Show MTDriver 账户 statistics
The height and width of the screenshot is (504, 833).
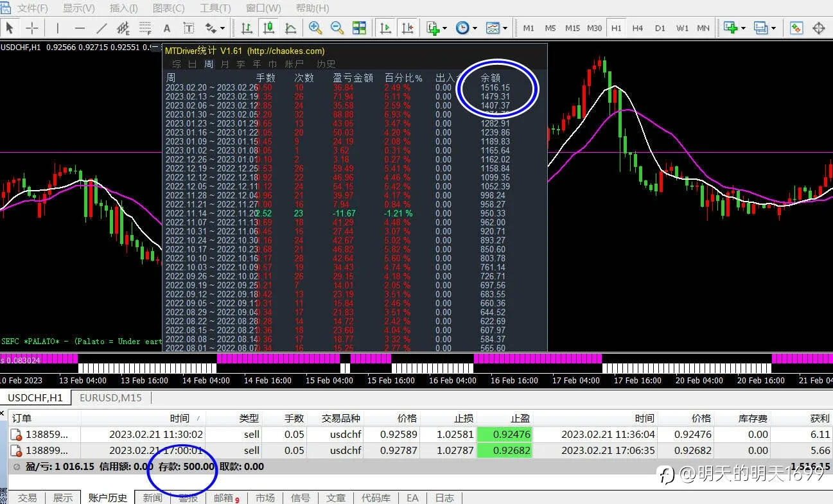294,64
